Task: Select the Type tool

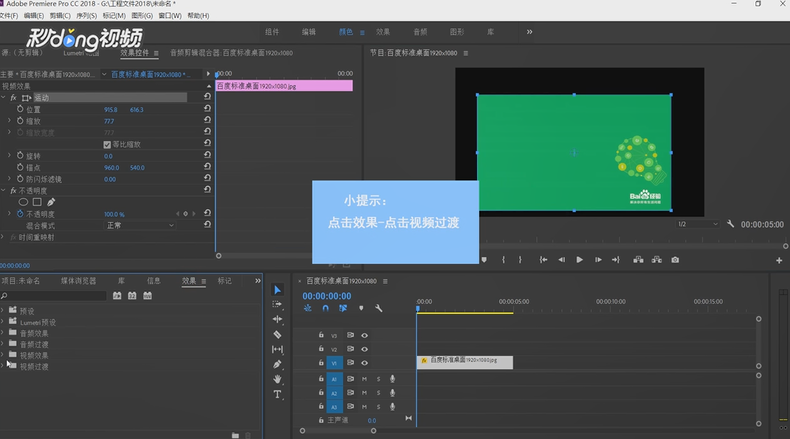Action: [x=277, y=394]
